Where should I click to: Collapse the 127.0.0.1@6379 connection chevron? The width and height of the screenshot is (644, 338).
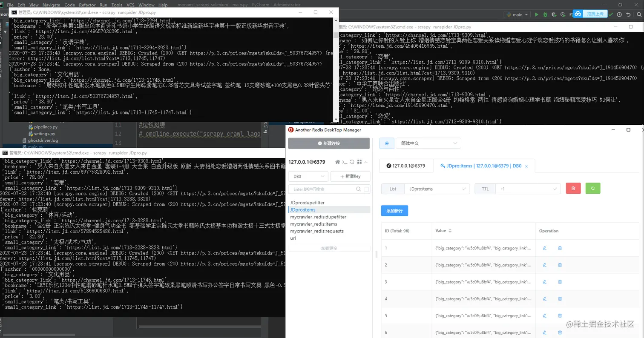point(366,162)
